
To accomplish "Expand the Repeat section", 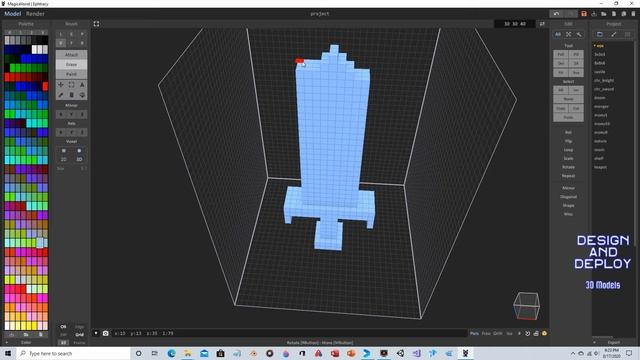I will click(x=569, y=176).
